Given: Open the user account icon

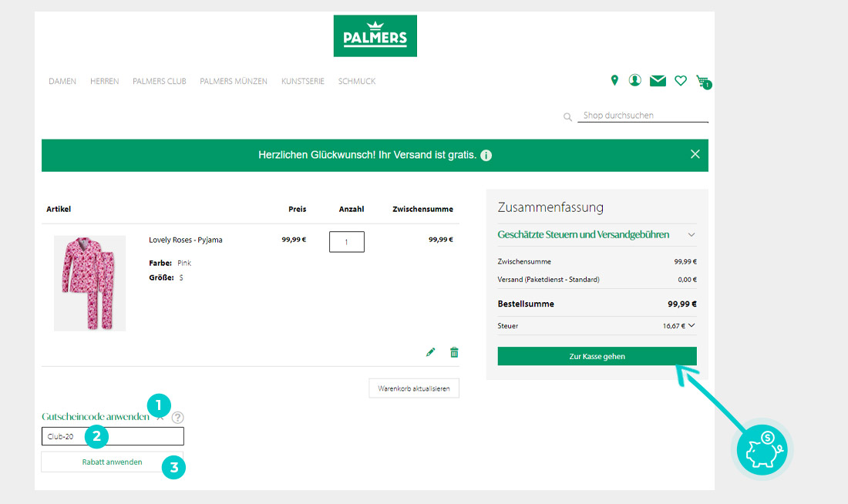Looking at the screenshot, I should pos(635,81).
